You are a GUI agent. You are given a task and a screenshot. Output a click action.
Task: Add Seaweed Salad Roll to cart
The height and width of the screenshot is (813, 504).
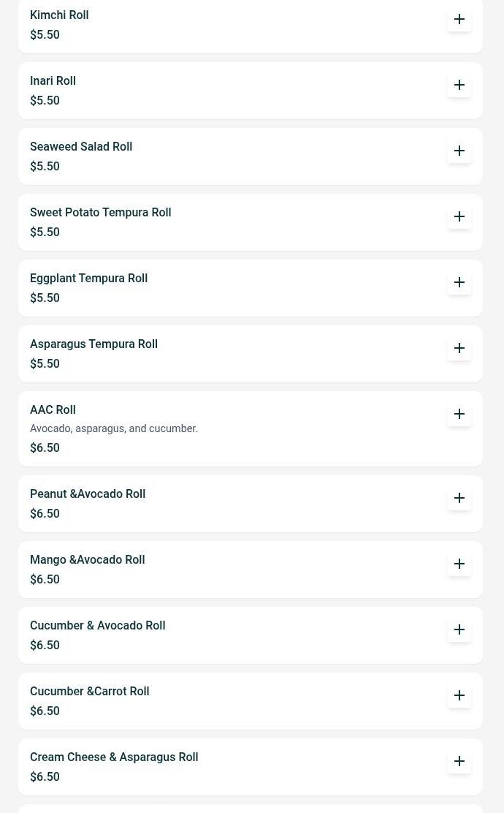click(459, 151)
